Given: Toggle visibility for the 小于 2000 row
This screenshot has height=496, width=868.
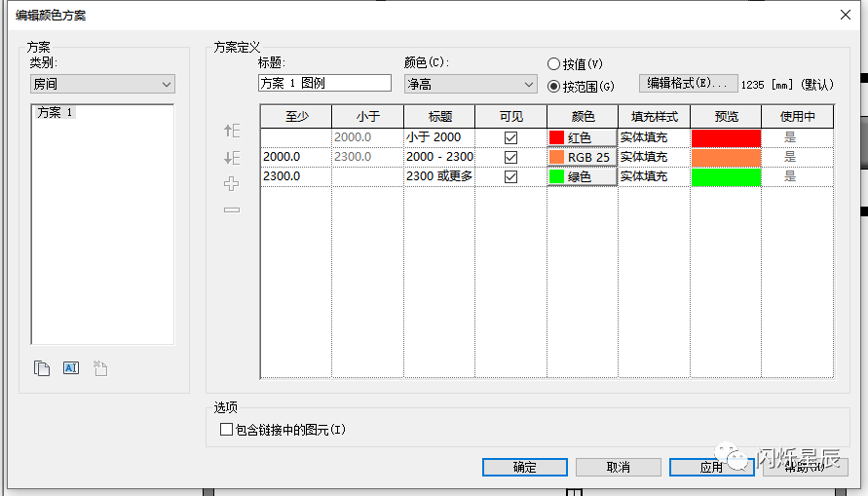Looking at the screenshot, I should pos(510,137).
